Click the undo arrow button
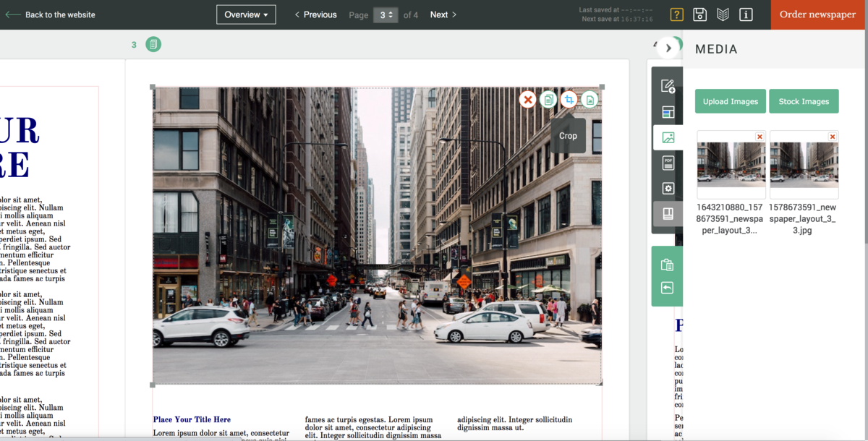Viewport: 868px width, 441px height. [x=667, y=288]
